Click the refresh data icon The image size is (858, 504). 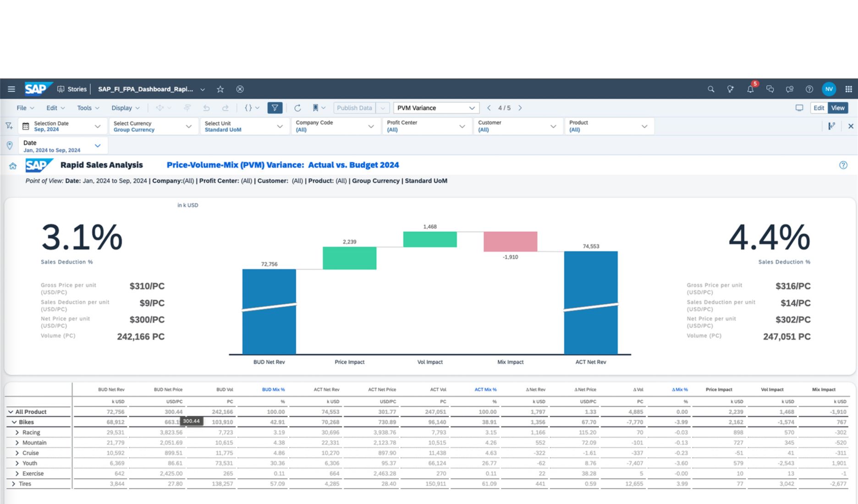(297, 108)
